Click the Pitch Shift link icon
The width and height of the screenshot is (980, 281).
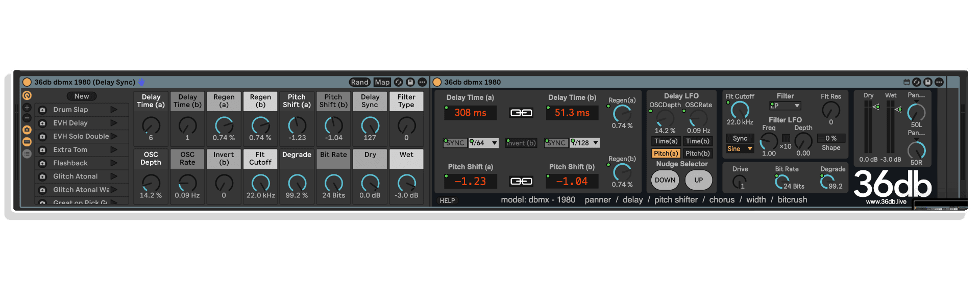(x=521, y=181)
